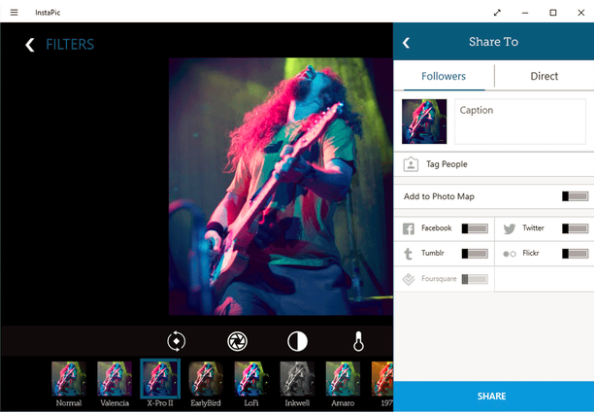Screen dimensions: 594x412
Task: Enable Add to Photo Map switch
Action: [x=575, y=196]
